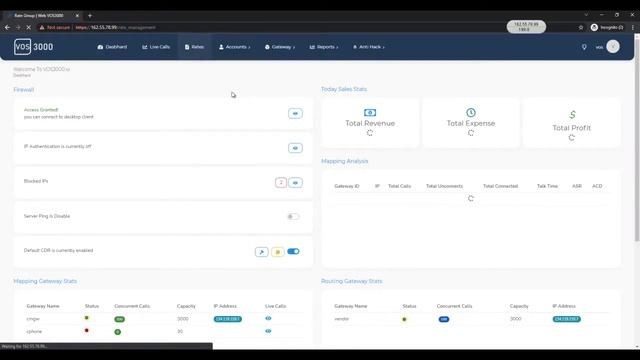This screenshot has height=360, width=640.
Task: Click the Gateway ID column header
Action: pos(347,186)
